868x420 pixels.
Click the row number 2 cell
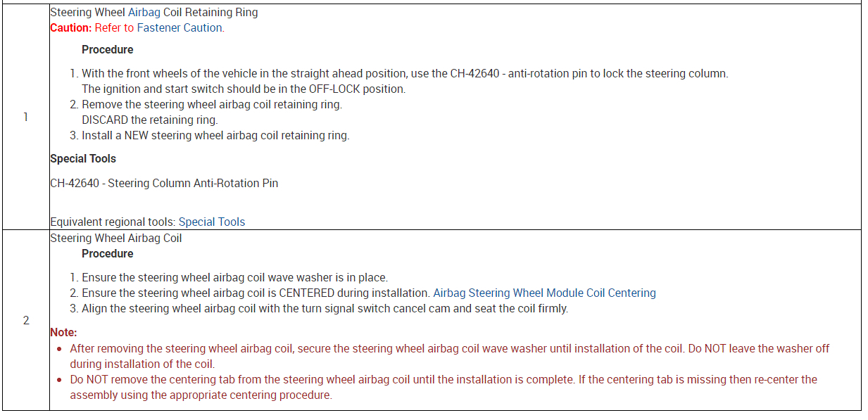tap(26, 320)
